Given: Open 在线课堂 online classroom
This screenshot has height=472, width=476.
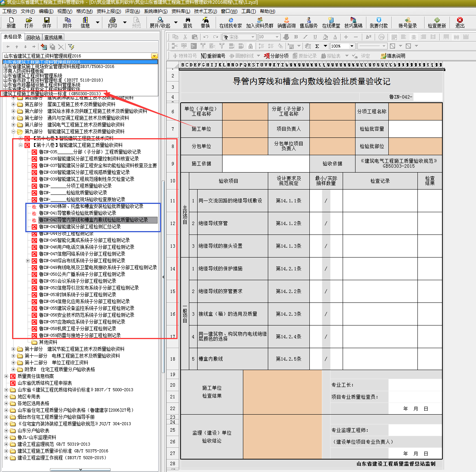Looking at the screenshot, I should click(x=331, y=23).
